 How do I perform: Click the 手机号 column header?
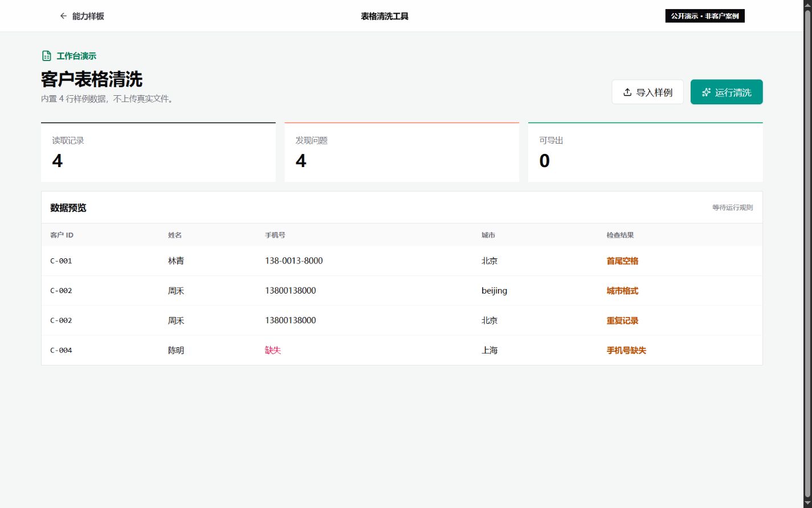coord(275,235)
